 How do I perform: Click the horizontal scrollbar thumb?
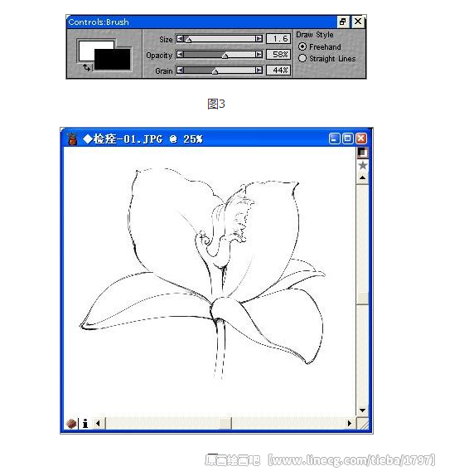(x=225, y=423)
